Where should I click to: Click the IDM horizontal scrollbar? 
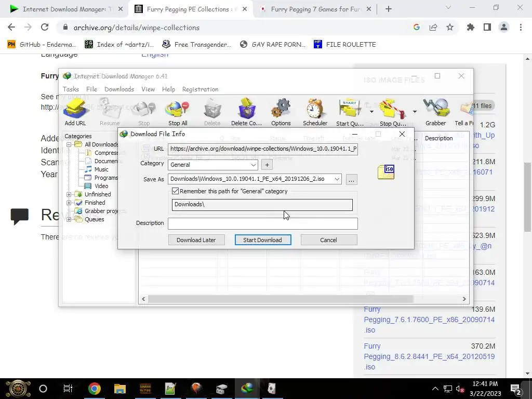280,299
